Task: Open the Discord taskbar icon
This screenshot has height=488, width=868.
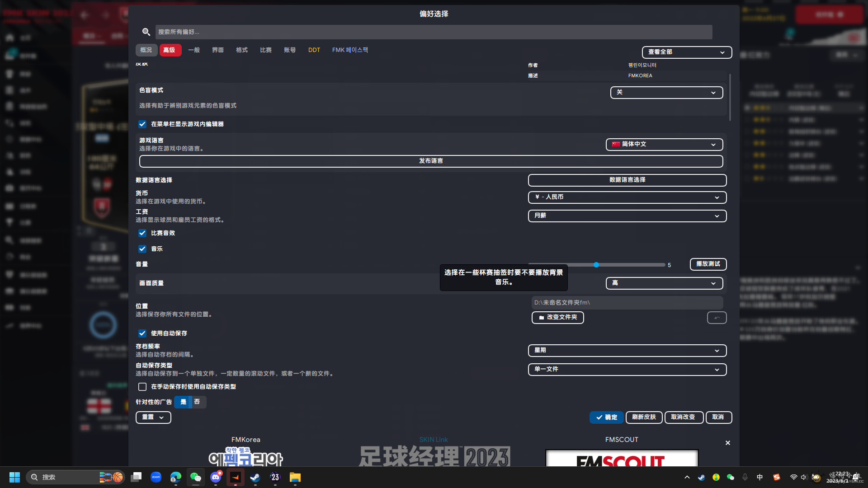Action: pyautogui.click(x=216, y=477)
